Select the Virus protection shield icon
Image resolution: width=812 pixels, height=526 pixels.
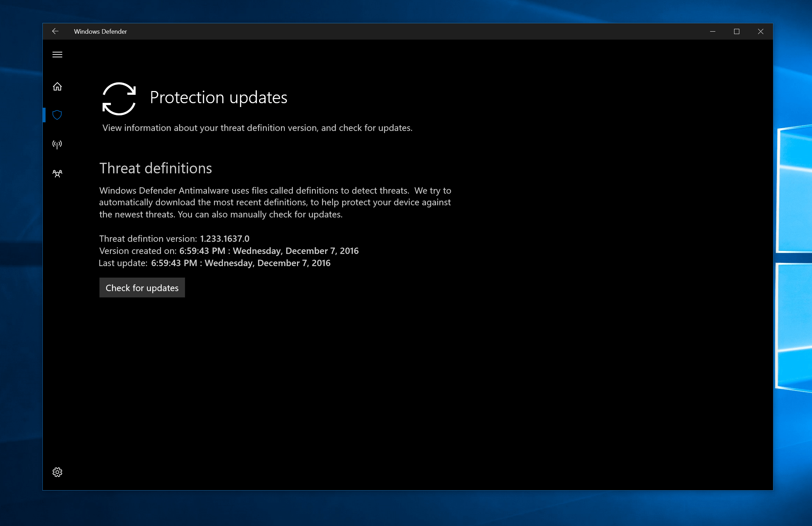point(58,115)
